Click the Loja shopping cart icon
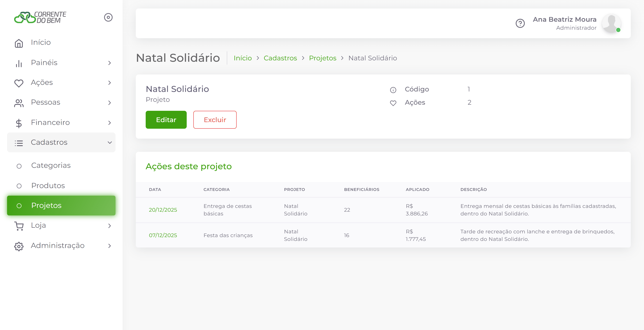This screenshot has height=330, width=644. pos(19,226)
